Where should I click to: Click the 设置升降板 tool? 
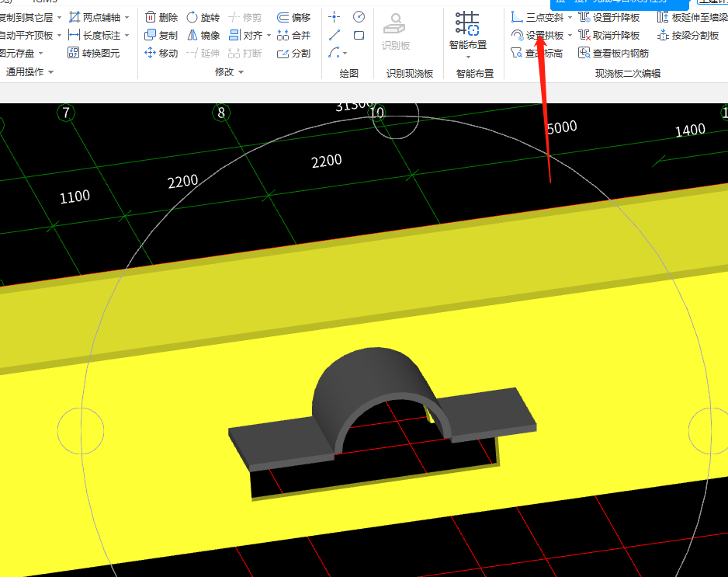coord(609,18)
